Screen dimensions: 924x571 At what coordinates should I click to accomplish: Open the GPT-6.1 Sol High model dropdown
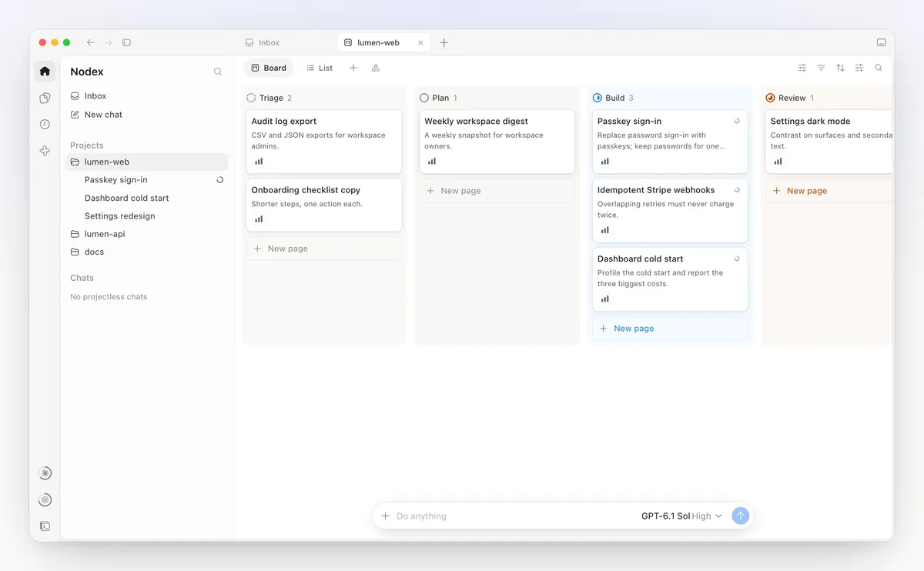point(681,516)
